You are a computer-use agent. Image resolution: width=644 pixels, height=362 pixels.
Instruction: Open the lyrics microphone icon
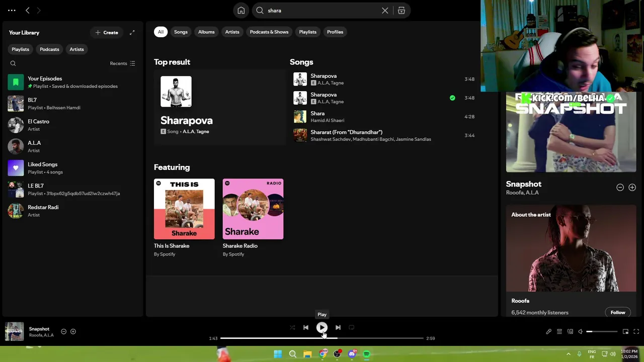(548, 331)
